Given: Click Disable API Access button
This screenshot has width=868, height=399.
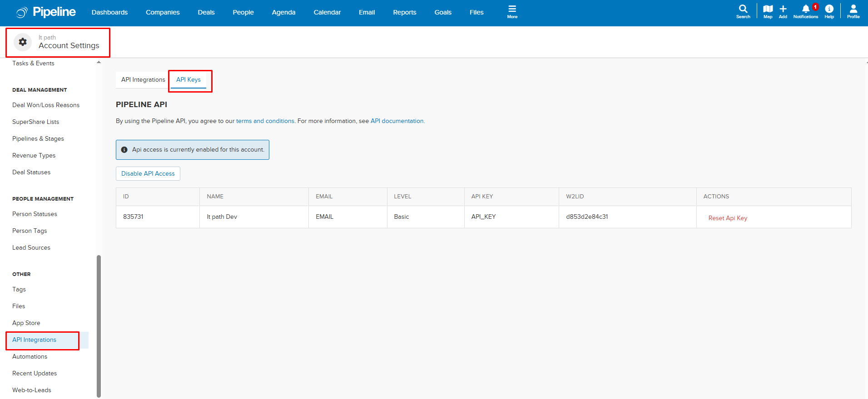Looking at the screenshot, I should [148, 174].
